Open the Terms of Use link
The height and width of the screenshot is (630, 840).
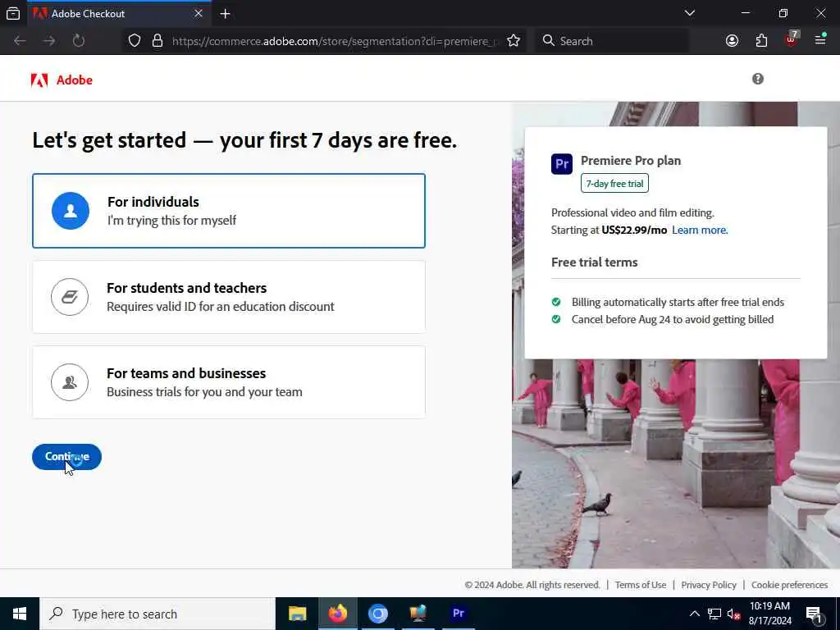[x=640, y=585]
